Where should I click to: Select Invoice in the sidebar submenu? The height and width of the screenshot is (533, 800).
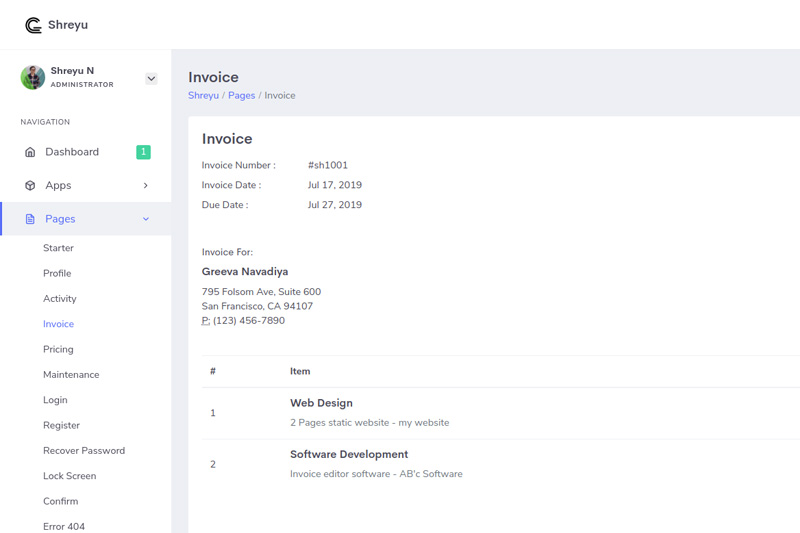[x=58, y=324]
